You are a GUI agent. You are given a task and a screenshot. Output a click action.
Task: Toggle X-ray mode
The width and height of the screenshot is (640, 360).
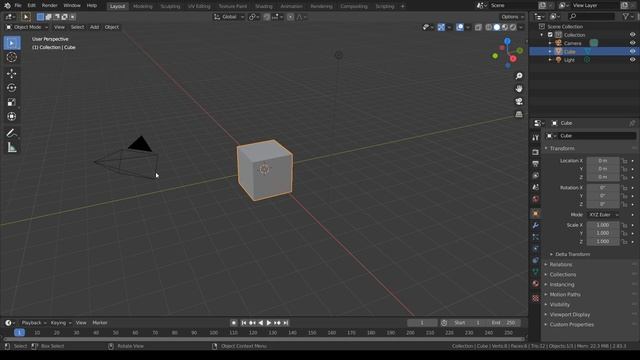click(478, 27)
